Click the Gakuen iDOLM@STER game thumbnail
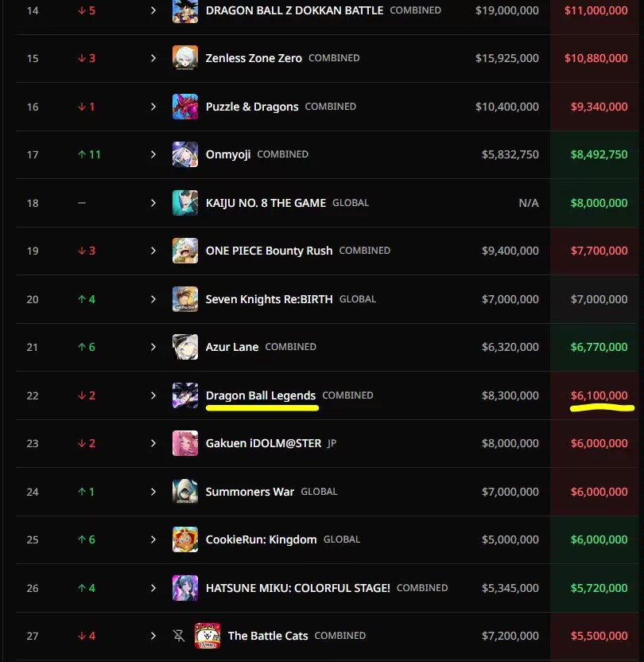This screenshot has height=662, width=644. (185, 443)
